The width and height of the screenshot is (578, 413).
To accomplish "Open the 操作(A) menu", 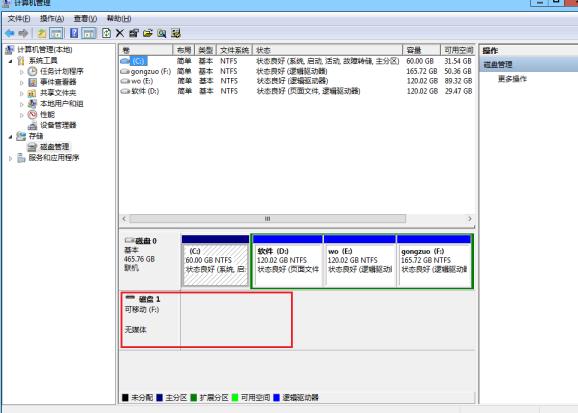I will (x=52, y=18).
